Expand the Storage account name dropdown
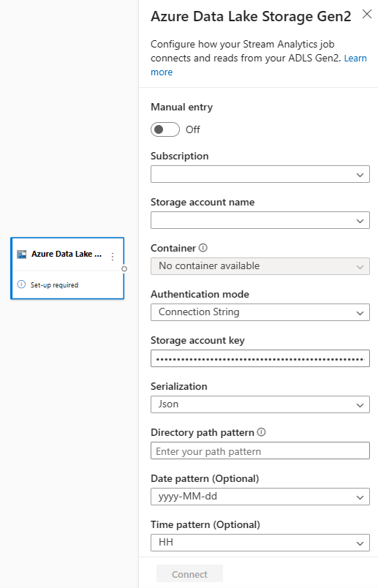This screenshot has width=378, height=588. pos(260,220)
